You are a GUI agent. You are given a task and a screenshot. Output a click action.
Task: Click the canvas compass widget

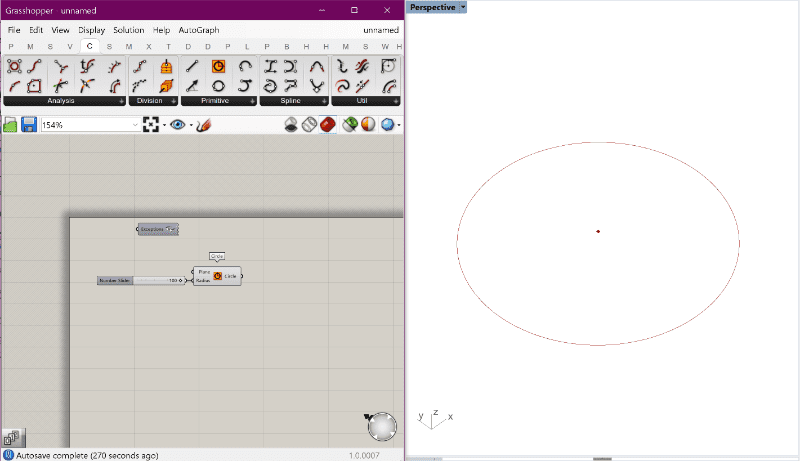coord(382,426)
